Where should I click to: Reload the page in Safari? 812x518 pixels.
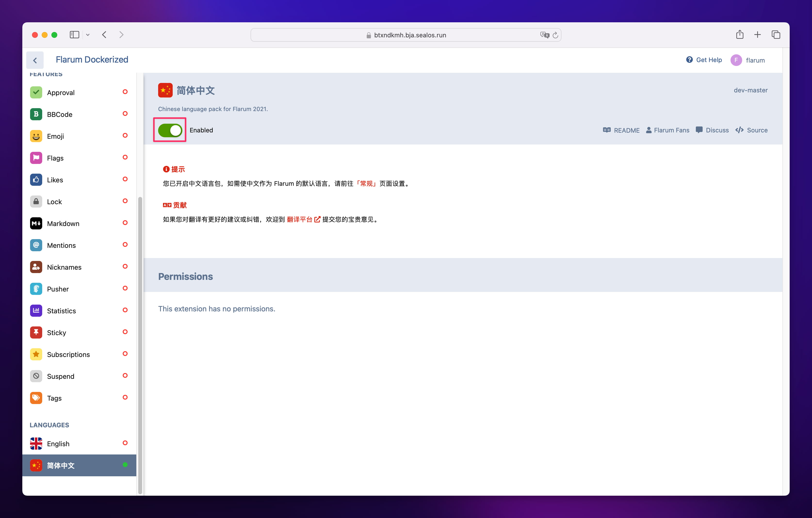tap(555, 35)
